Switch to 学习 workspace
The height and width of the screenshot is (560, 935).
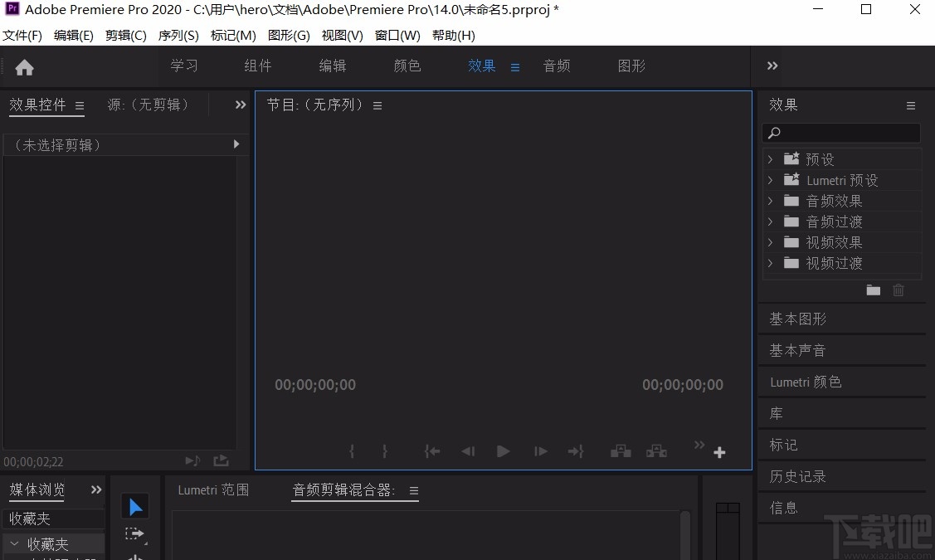point(184,66)
